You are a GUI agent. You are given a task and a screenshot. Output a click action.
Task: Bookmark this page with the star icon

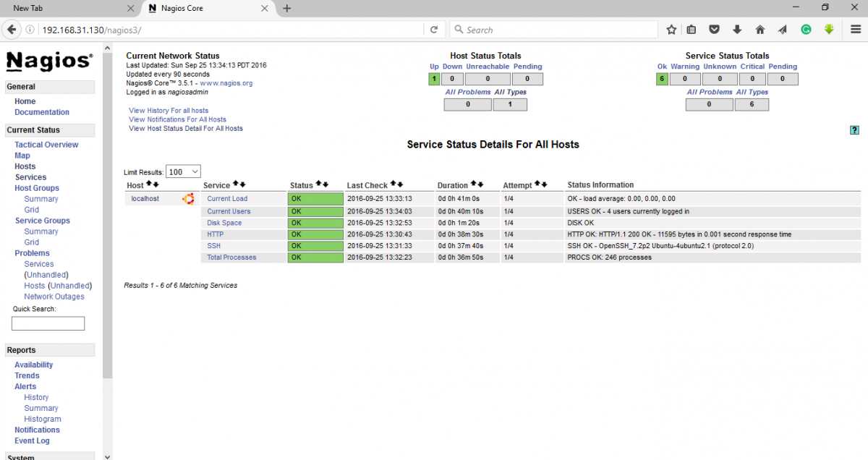point(671,30)
